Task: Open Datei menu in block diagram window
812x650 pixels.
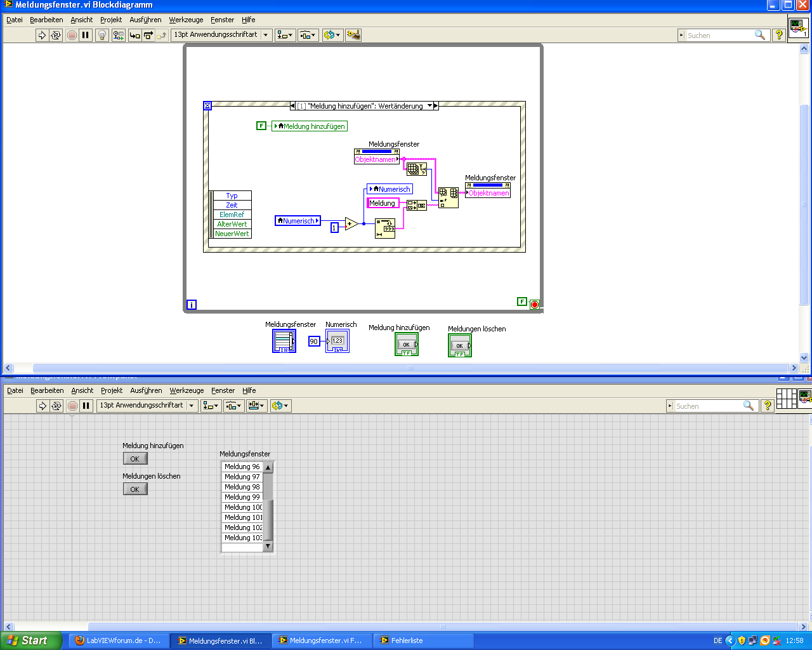Action: 15,20
